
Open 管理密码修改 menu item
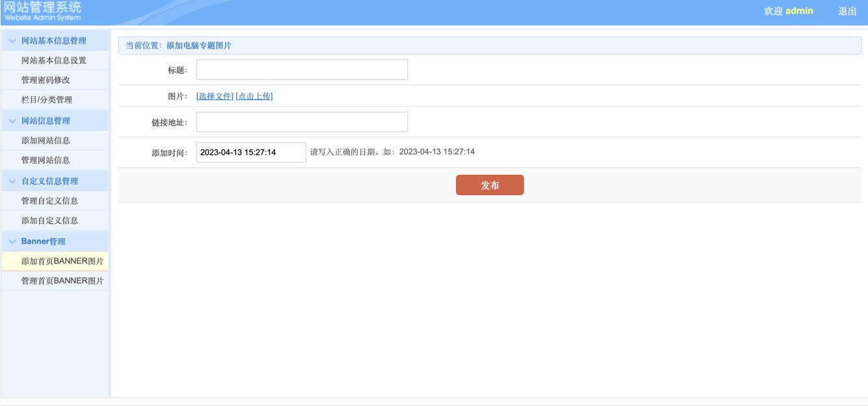(x=46, y=80)
